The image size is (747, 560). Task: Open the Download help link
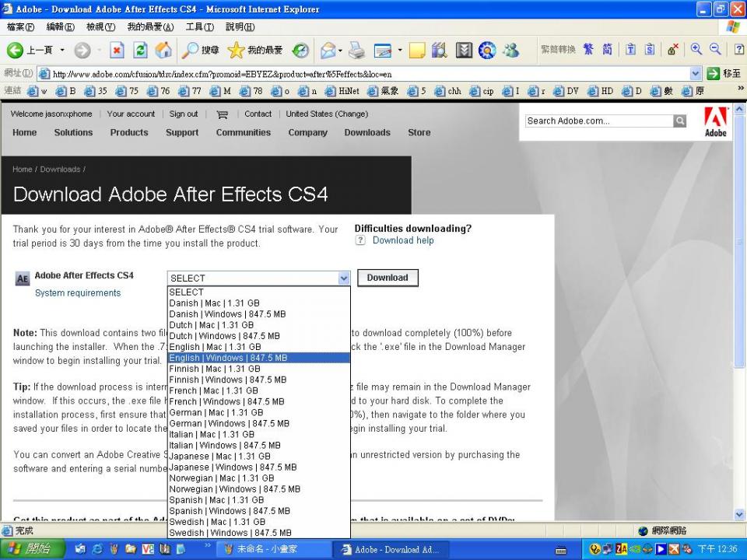[x=403, y=240]
